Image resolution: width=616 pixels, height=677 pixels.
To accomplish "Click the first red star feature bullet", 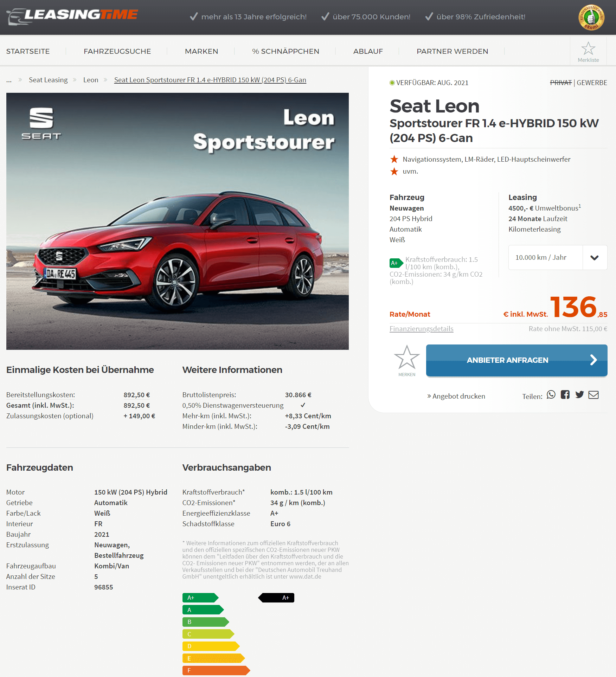I will [394, 159].
